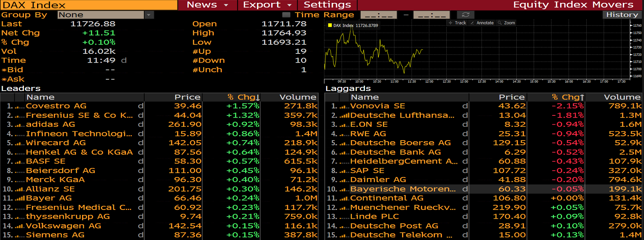This screenshot has height=240, width=644.
Task: Select Beiersdorf AG row
Action: tap(159, 171)
